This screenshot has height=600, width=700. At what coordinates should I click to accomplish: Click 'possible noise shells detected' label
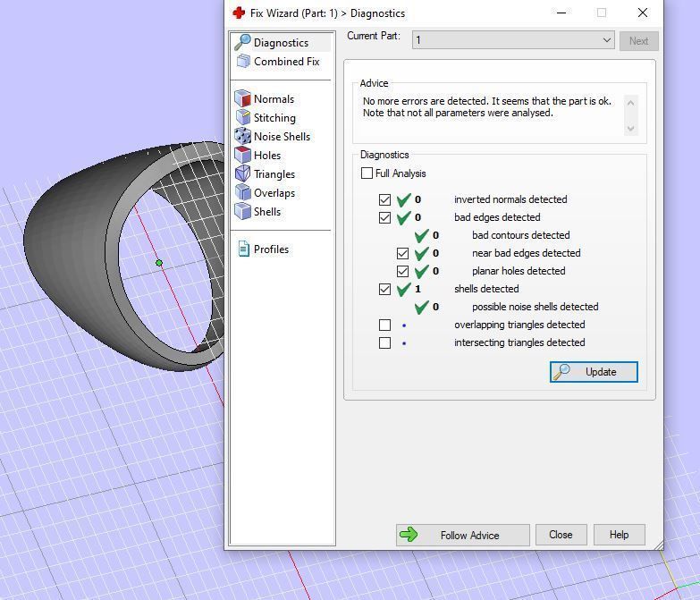point(536,307)
